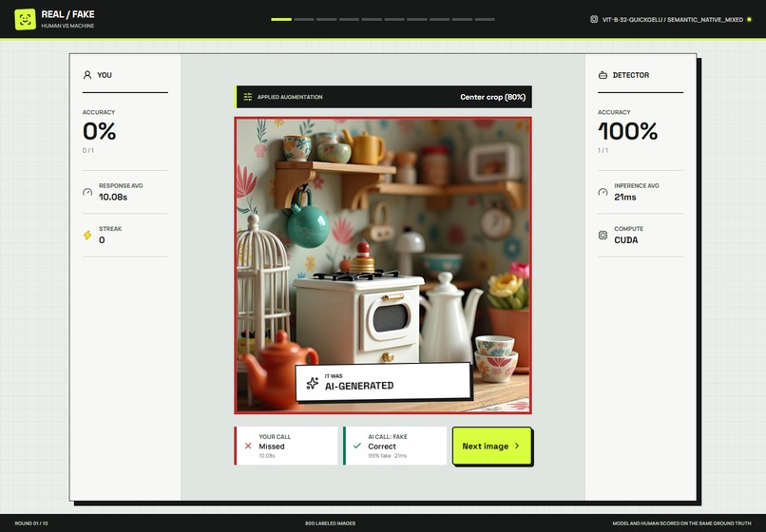Click the Streak value 0
The image size is (766, 532).
coord(102,239)
